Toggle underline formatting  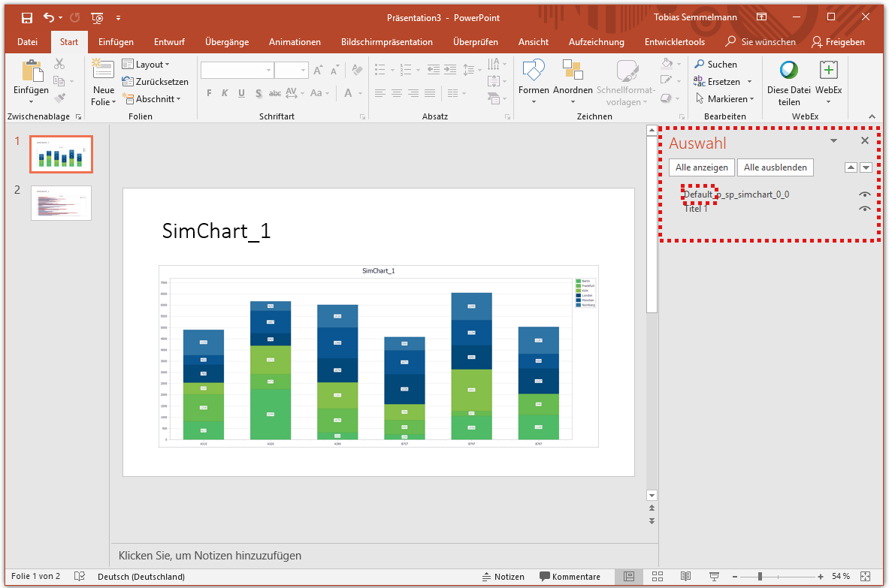click(241, 93)
